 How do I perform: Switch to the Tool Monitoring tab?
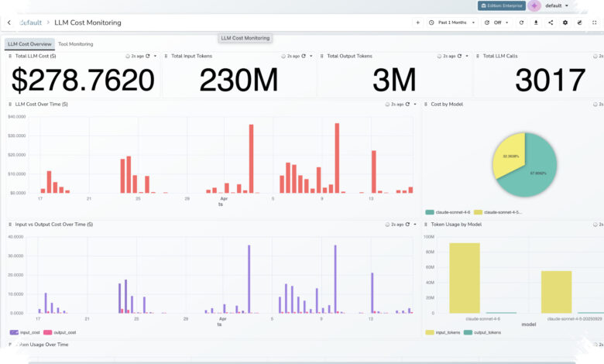(x=76, y=44)
